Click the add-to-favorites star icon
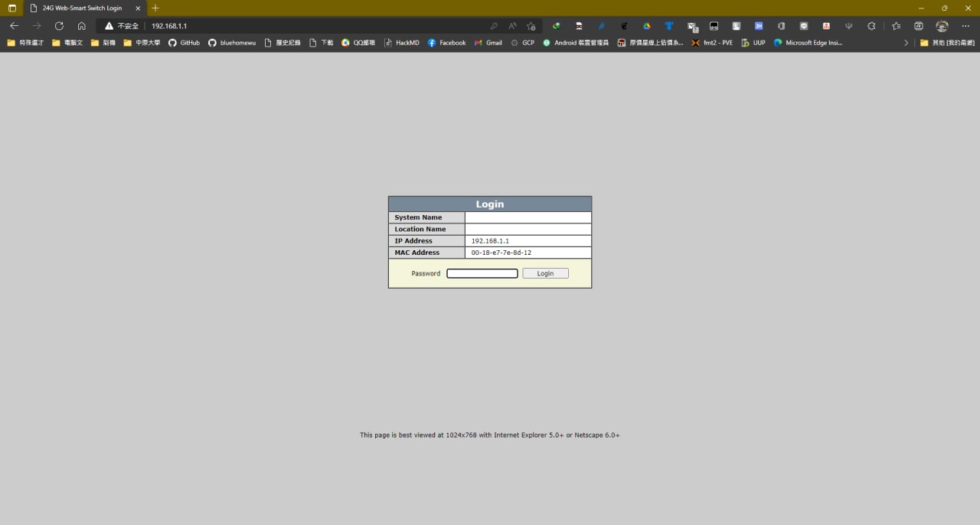Image resolution: width=980 pixels, height=525 pixels. (531, 25)
